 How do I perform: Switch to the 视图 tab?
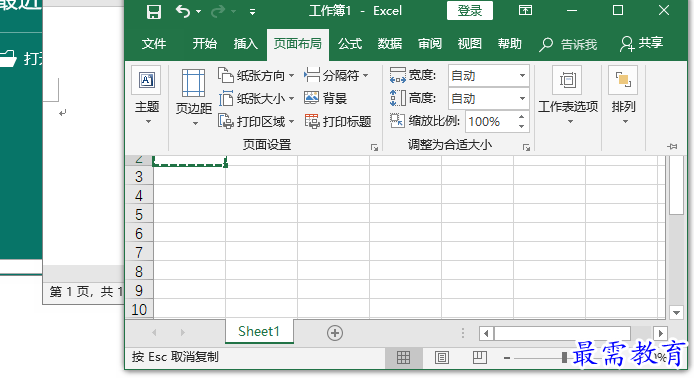coord(469,44)
